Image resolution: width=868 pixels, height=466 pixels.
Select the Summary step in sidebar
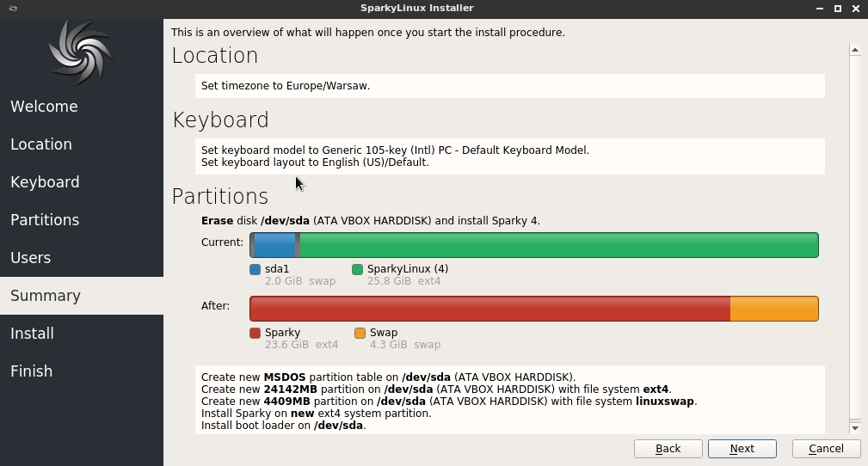82,296
